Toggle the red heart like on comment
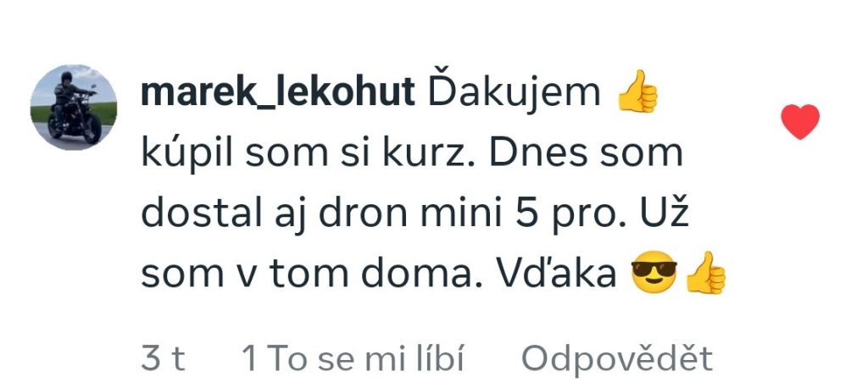This screenshot has width=868, height=388. click(x=800, y=122)
